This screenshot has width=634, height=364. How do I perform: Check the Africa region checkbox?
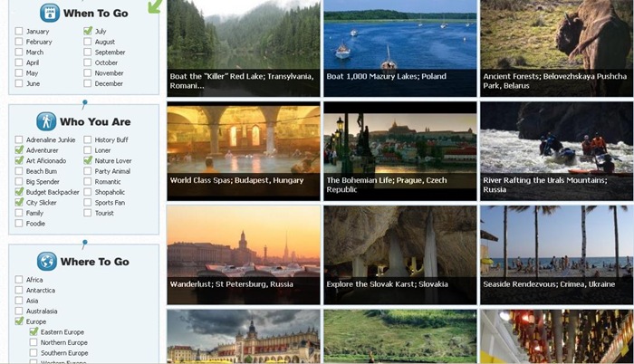[19, 280]
